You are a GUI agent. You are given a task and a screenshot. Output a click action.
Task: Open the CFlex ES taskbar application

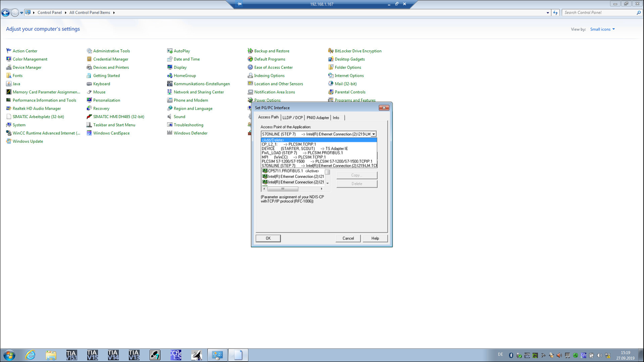176,355
